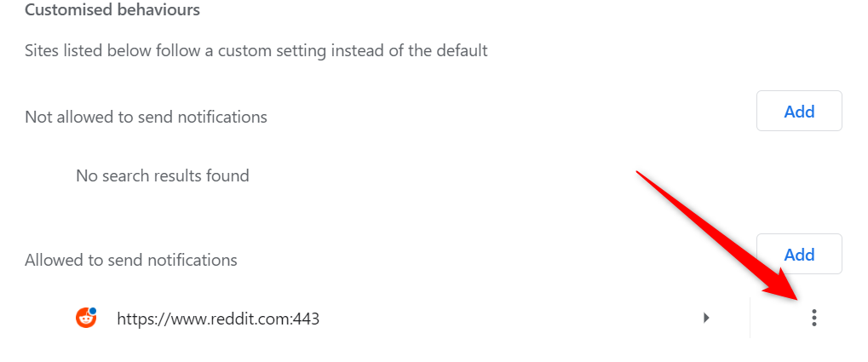Click the "No search results found" message
Viewport: 868px width, 362px height.
click(x=163, y=176)
